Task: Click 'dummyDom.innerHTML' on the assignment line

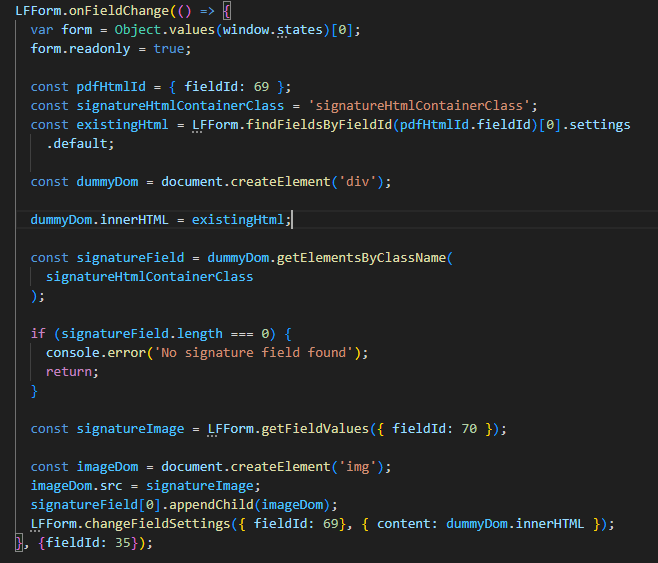Action: click(x=99, y=220)
